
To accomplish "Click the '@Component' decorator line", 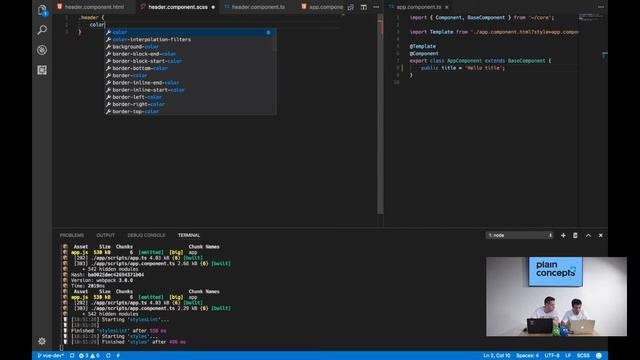I will pos(424,53).
